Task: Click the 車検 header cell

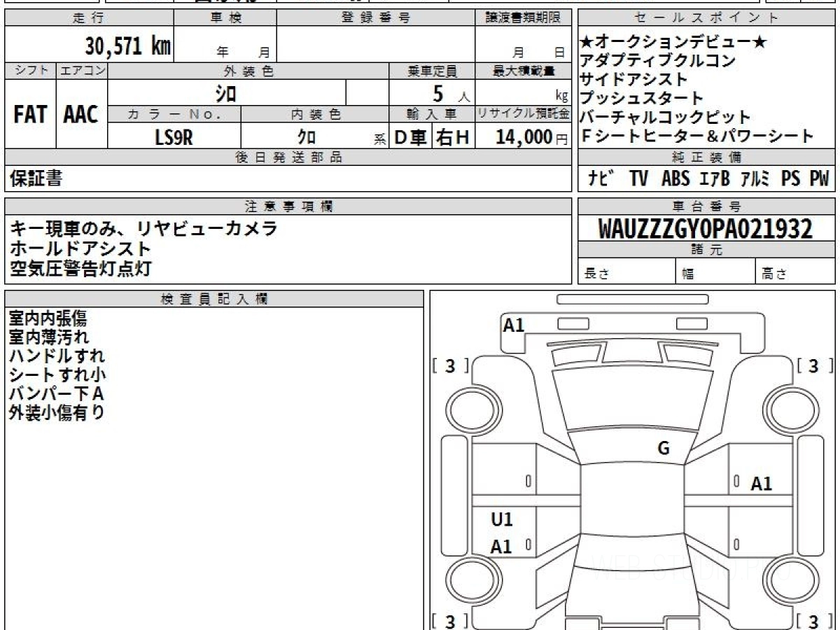Action: 225,18
